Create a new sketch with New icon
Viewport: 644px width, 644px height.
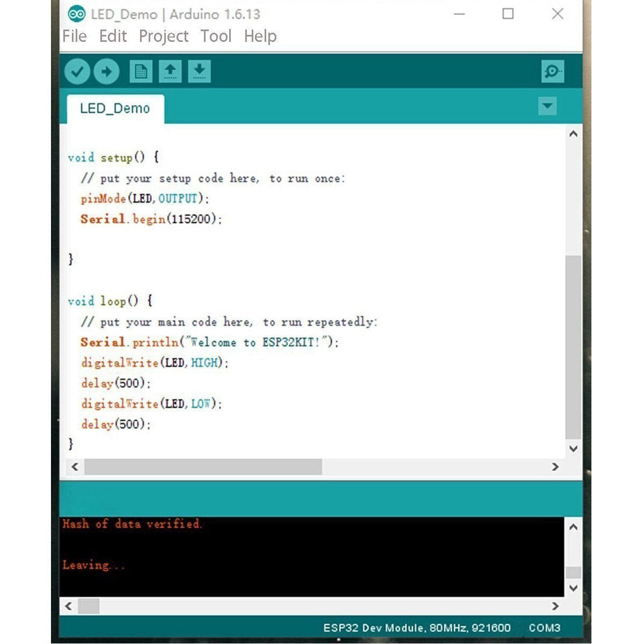click(x=141, y=71)
